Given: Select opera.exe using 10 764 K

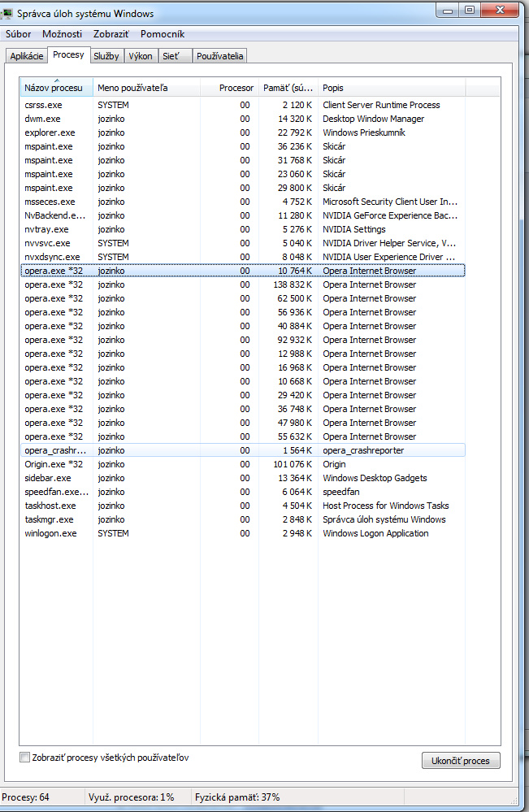Looking at the screenshot, I should (243, 271).
